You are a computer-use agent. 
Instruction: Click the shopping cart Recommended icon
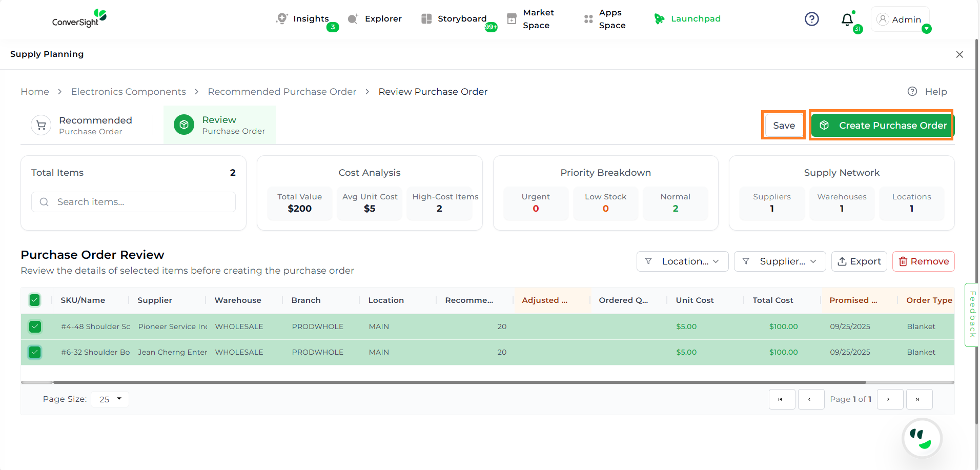click(41, 125)
